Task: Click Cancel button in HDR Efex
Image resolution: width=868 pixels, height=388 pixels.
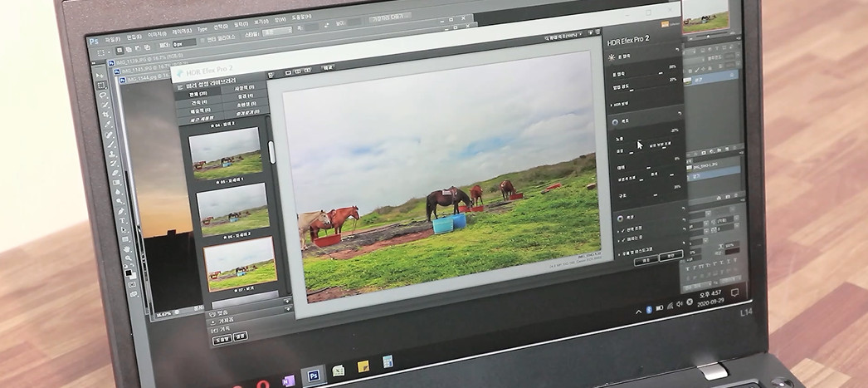Action: click(x=646, y=259)
